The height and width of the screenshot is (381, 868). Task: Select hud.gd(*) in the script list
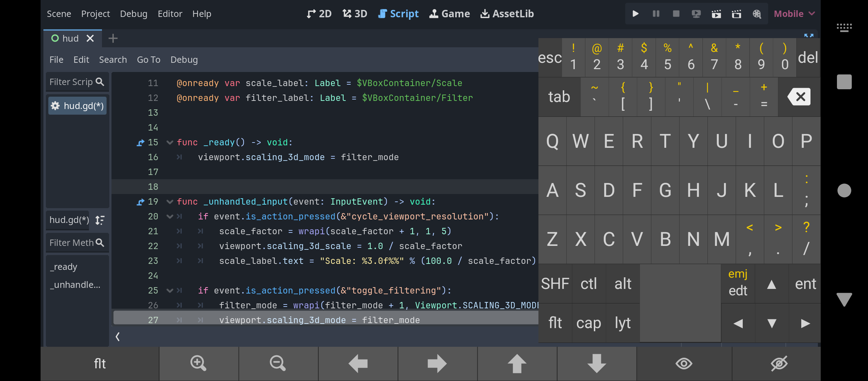pos(77,106)
